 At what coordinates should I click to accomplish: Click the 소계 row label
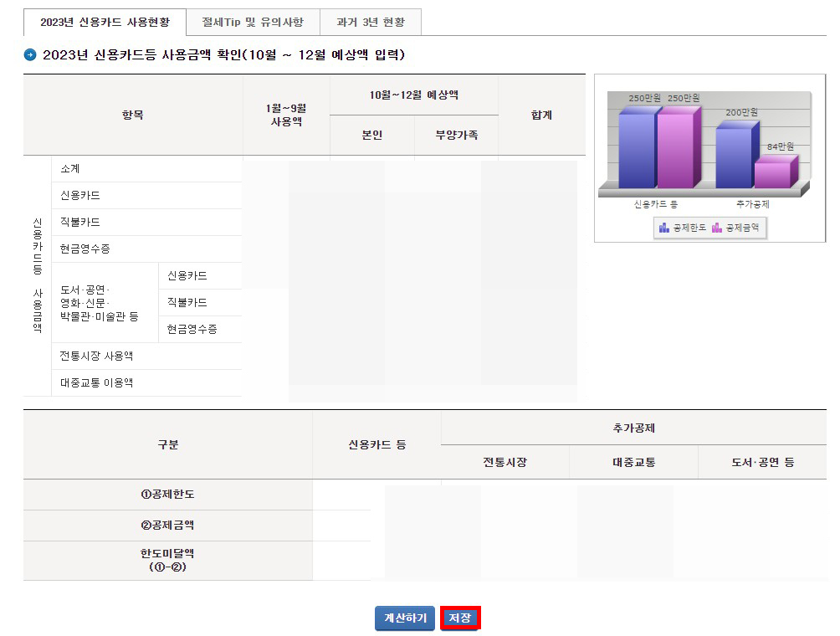pyautogui.click(x=70, y=169)
